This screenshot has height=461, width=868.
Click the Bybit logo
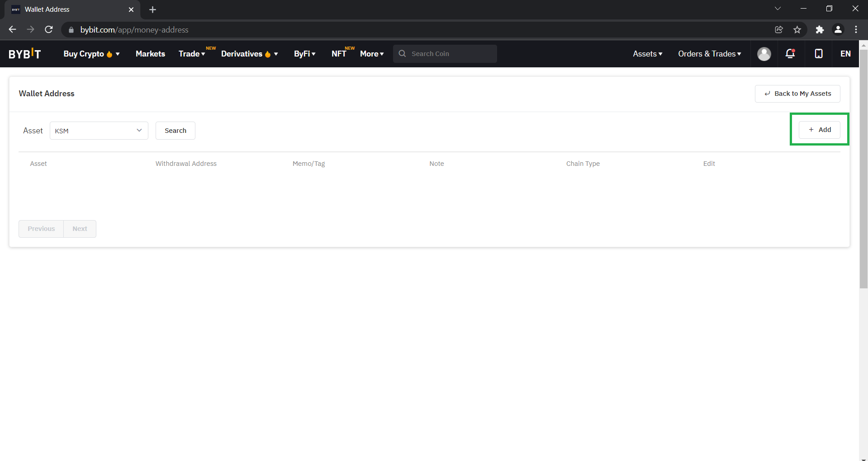pyautogui.click(x=25, y=54)
